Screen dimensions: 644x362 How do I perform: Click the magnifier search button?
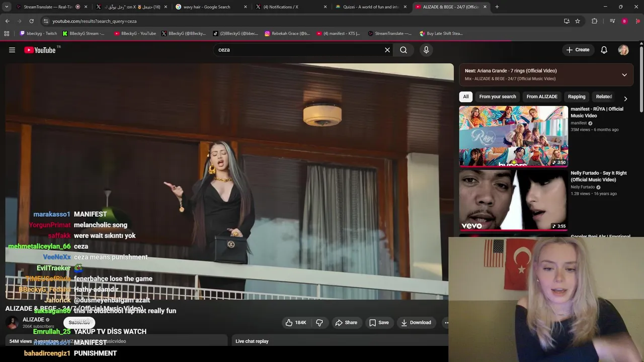404,50
